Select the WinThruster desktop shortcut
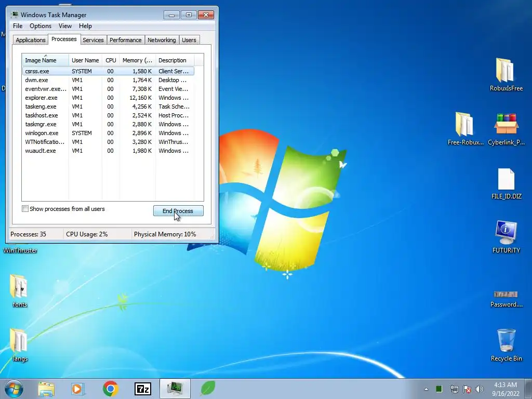The width and height of the screenshot is (532, 399). 20,250
